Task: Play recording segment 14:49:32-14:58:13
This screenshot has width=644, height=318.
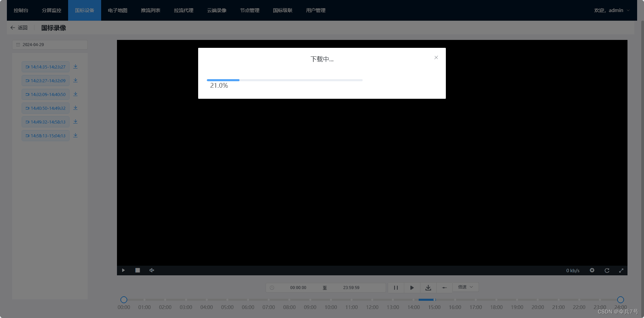Action: point(45,122)
